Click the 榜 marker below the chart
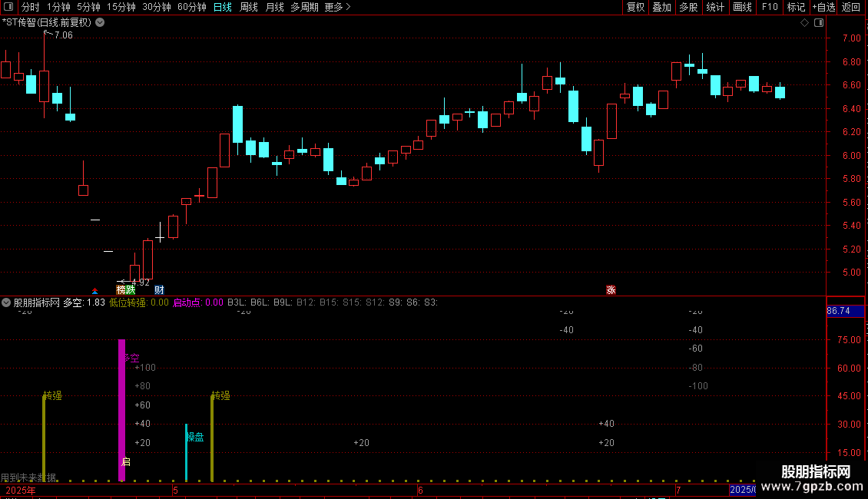 [x=121, y=290]
